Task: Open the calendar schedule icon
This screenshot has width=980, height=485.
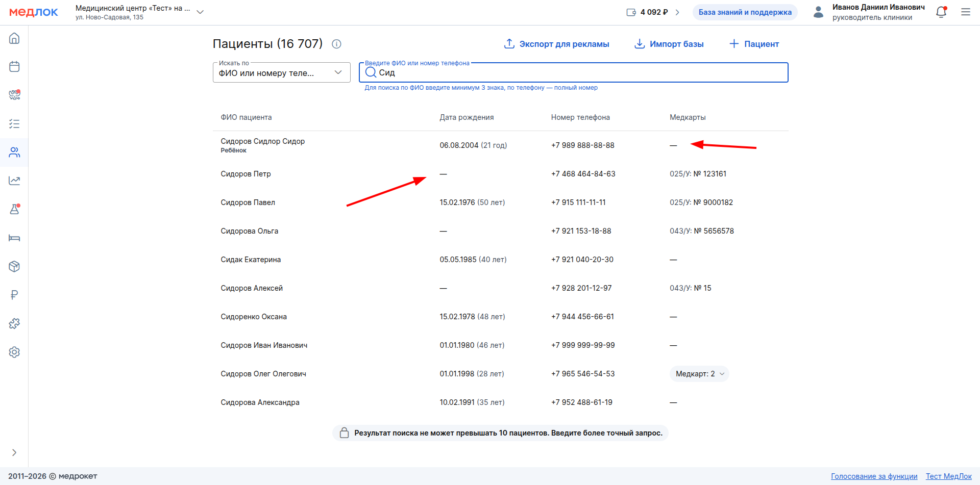Action: click(x=14, y=67)
